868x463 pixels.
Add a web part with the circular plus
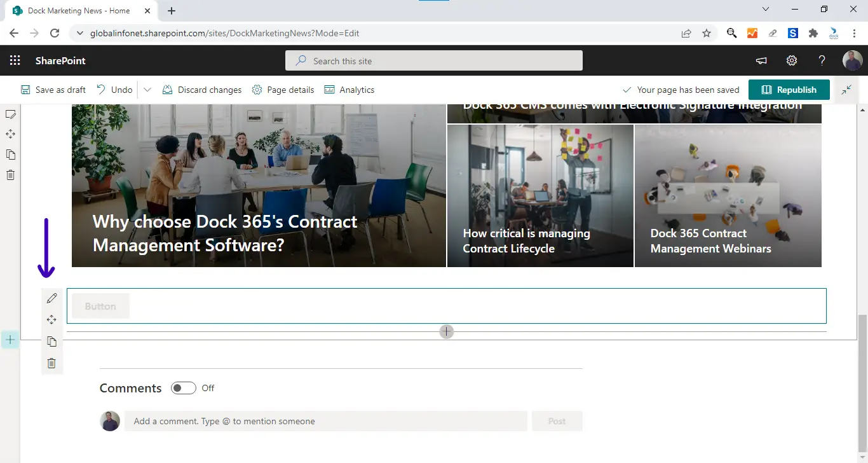point(447,331)
